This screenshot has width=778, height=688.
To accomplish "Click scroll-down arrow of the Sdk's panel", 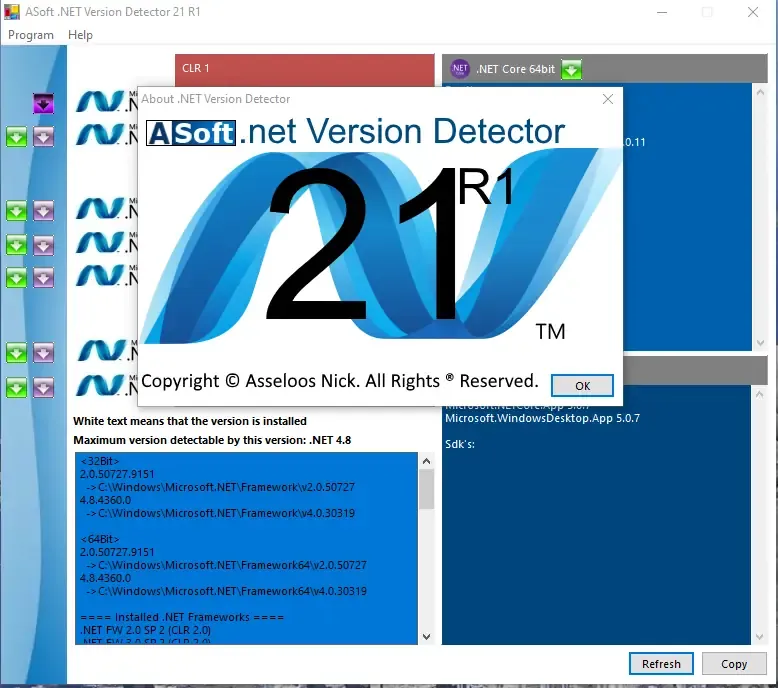I will 760,636.
